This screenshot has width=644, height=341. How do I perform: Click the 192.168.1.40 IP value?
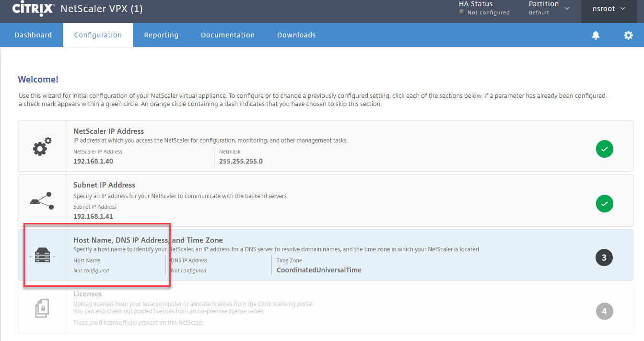pos(93,161)
